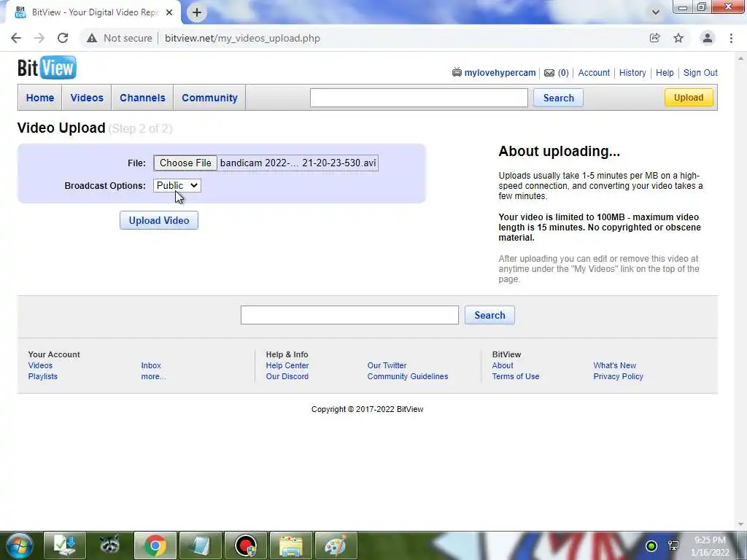Open the Chrome profile icon

click(x=708, y=38)
